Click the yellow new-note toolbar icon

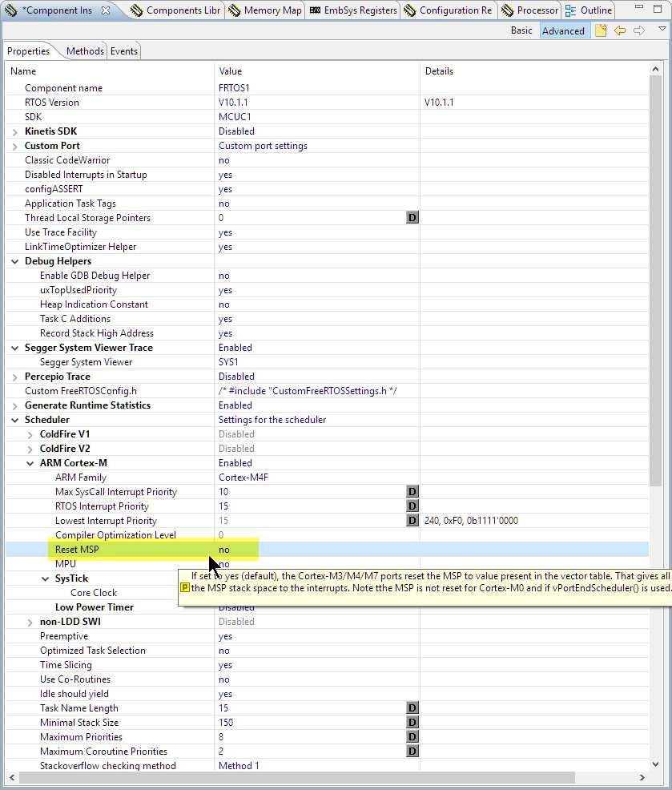click(601, 30)
